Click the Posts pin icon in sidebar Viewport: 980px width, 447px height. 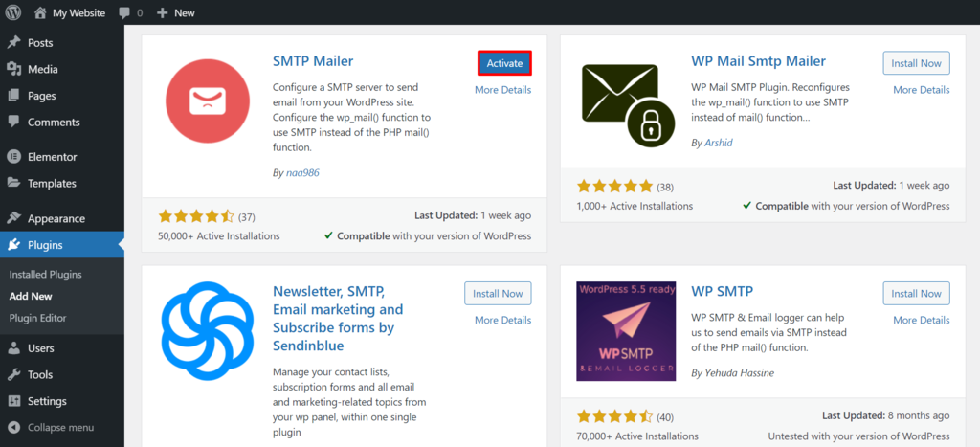pyautogui.click(x=14, y=43)
